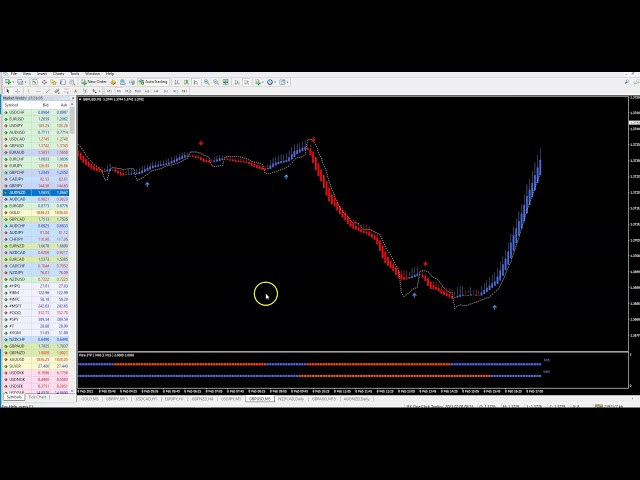
Task: Click the Market Watch vertical scrollbar
Action: (73, 200)
